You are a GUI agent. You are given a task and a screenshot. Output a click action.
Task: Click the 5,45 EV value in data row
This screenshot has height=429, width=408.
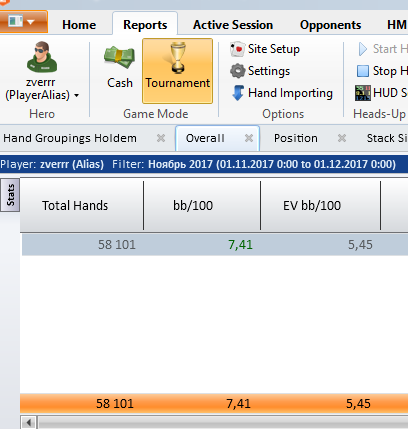[x=360, y=245]
